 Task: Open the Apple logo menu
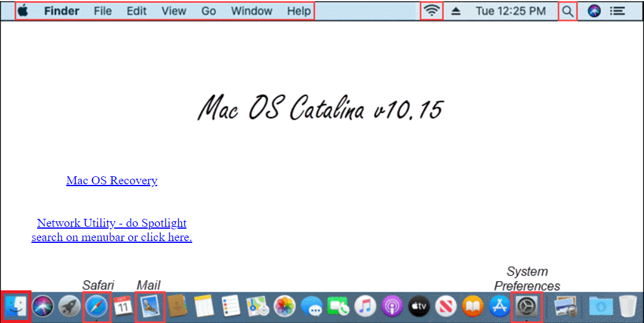click(x=23, y=10)
